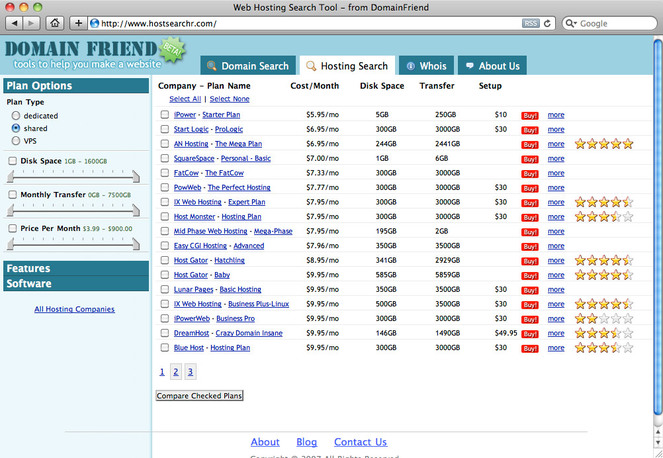Select the dedicated plan type

(x=16, y=115)
